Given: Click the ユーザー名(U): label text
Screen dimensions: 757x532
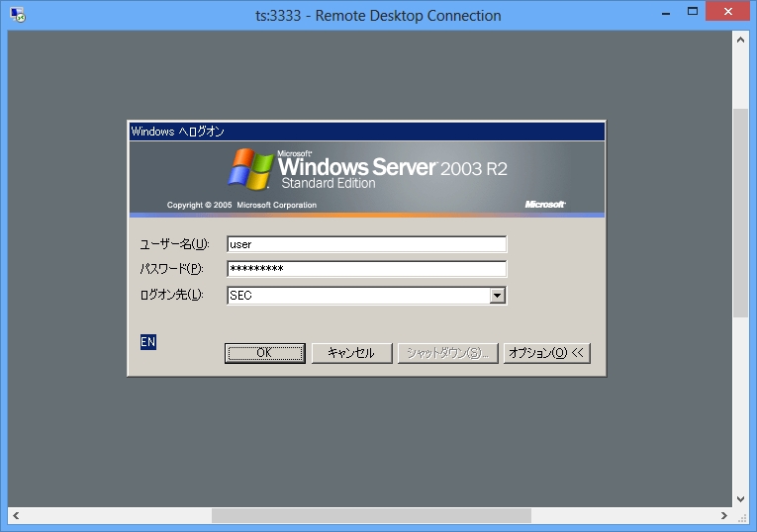Looking at the screenshot, I should (174, 244).
